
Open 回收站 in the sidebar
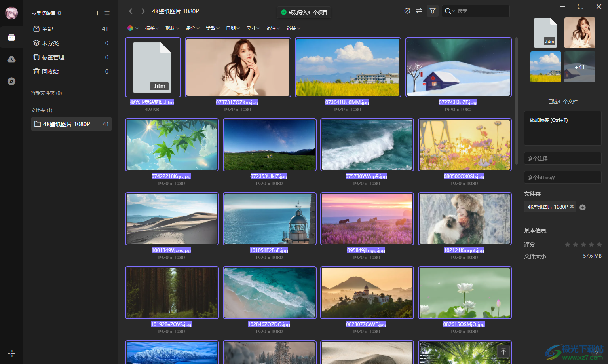pyautogui.click(x=71, y=71)
